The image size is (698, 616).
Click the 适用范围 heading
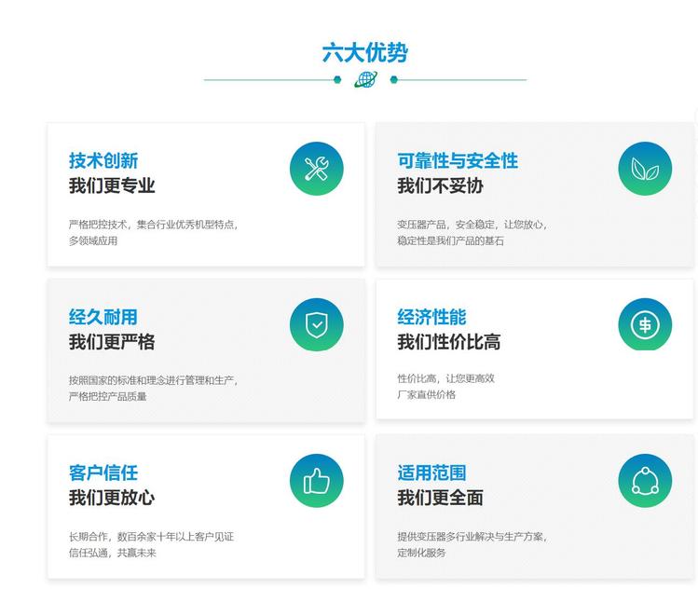(431, 472)
